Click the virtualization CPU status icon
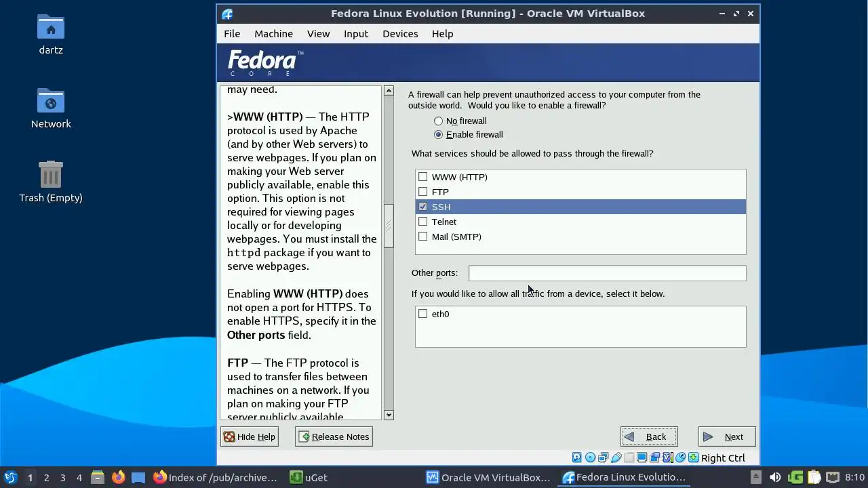Viewport: 868px width, 488px height. [x=668, y=457]
